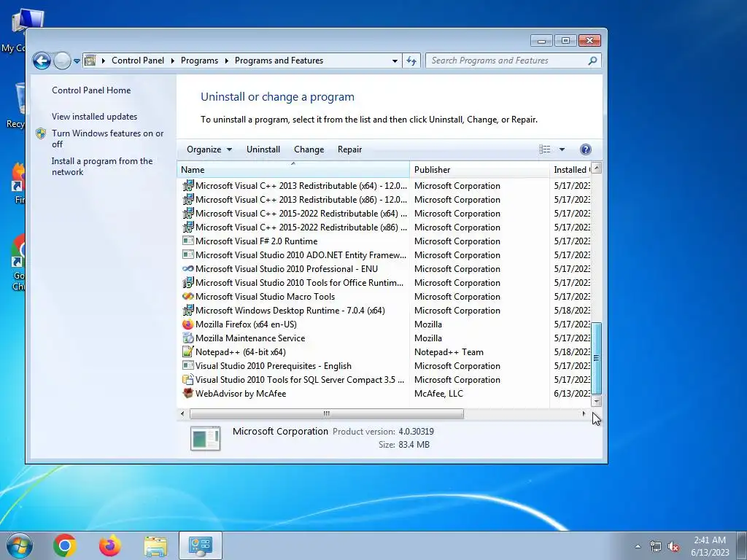The image size is (747, 560).
Task: Open the Organize menu
Action: (x=209, y=149)
